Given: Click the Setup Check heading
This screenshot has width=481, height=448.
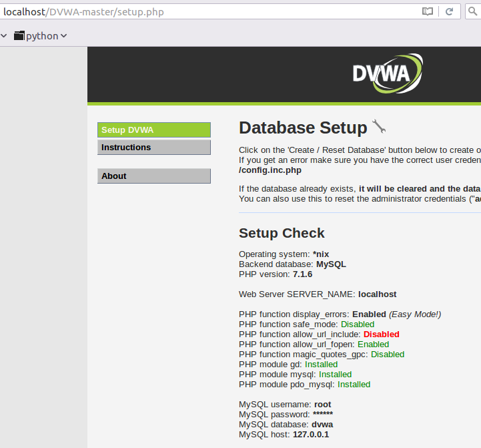Looking at the screenshot, I should click(x=282, y=233).
